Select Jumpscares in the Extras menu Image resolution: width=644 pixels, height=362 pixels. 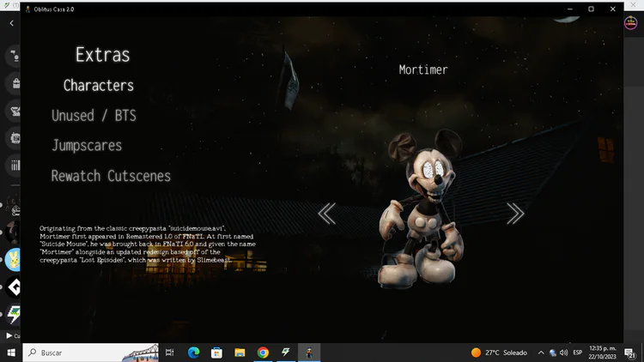87,146
